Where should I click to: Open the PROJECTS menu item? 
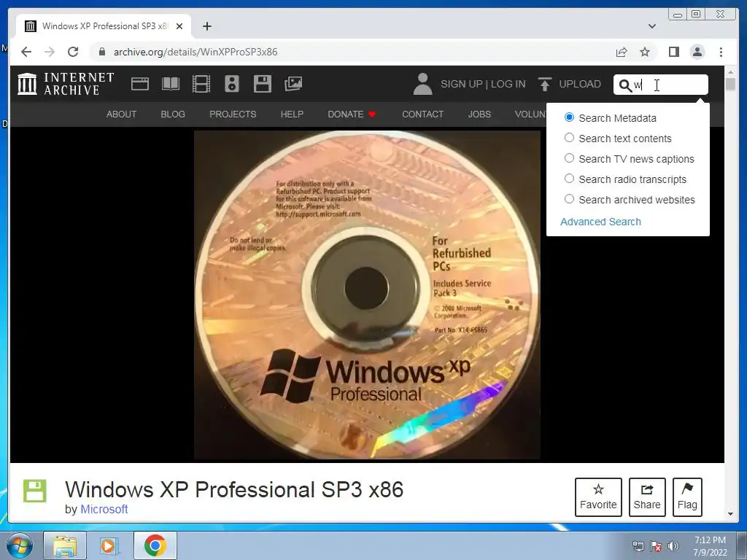click(233, 114)
